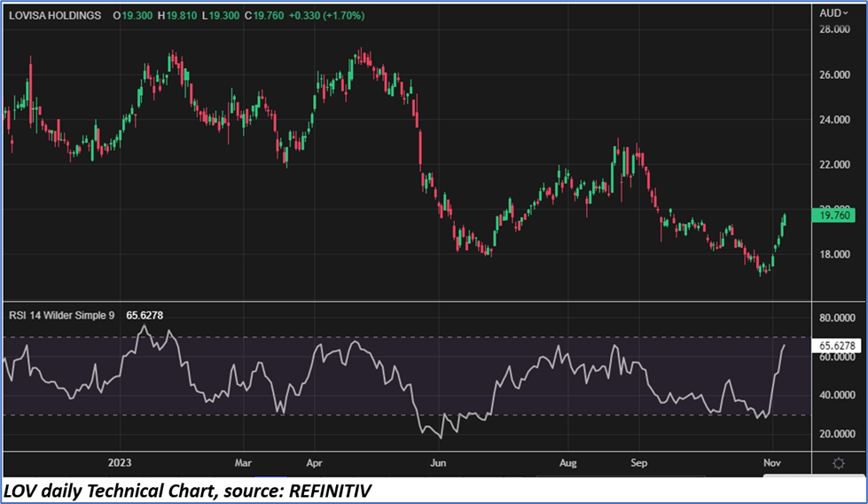Click the 22.000 price axis label
This screenshot has height=504, width=868.
[x=834, y=164]
